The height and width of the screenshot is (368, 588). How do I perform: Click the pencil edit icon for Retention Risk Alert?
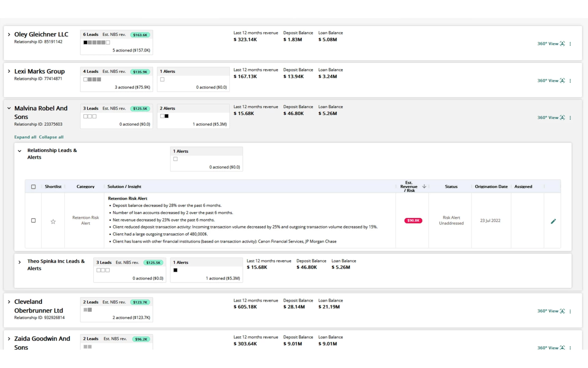(553, 221)
